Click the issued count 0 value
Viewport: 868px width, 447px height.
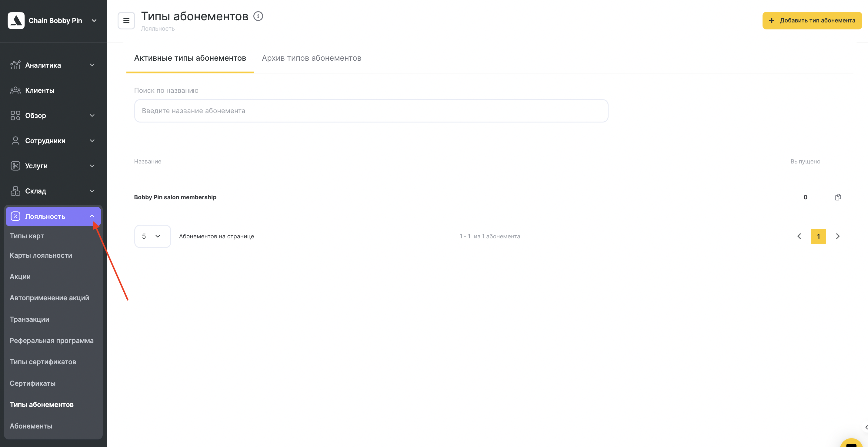coord(805,197)
